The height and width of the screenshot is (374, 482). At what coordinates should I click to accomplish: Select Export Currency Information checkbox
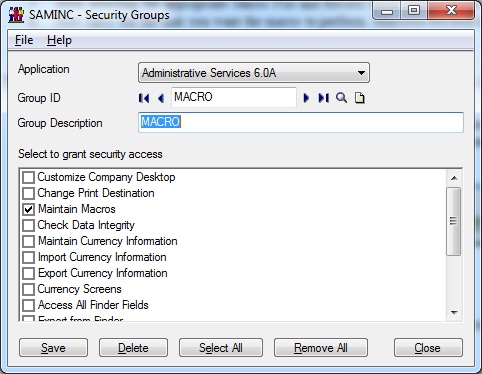pyautogui.click(x=28, y=273)
